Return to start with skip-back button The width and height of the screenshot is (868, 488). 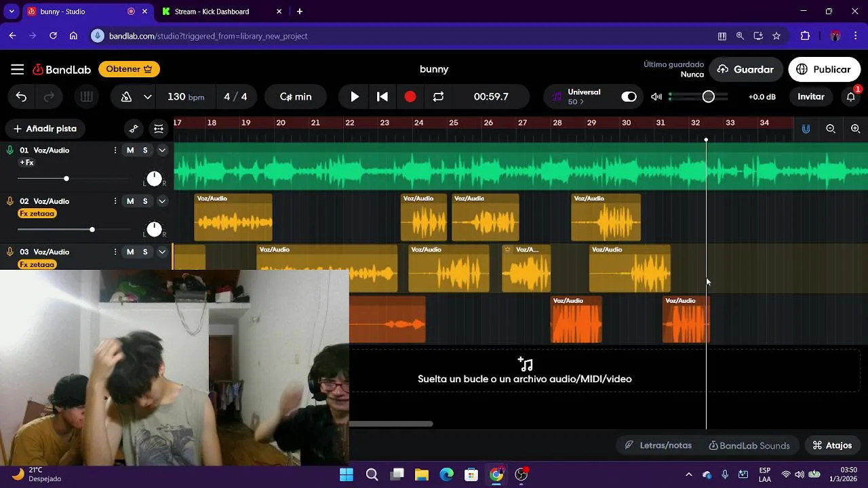pyautogui.click(x=382, y=97)
